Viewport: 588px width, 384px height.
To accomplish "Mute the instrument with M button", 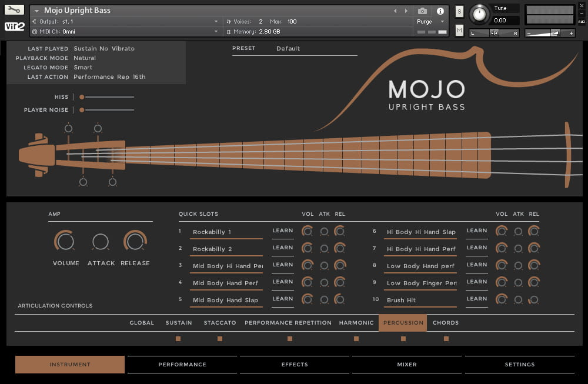I will click(459, 30).
